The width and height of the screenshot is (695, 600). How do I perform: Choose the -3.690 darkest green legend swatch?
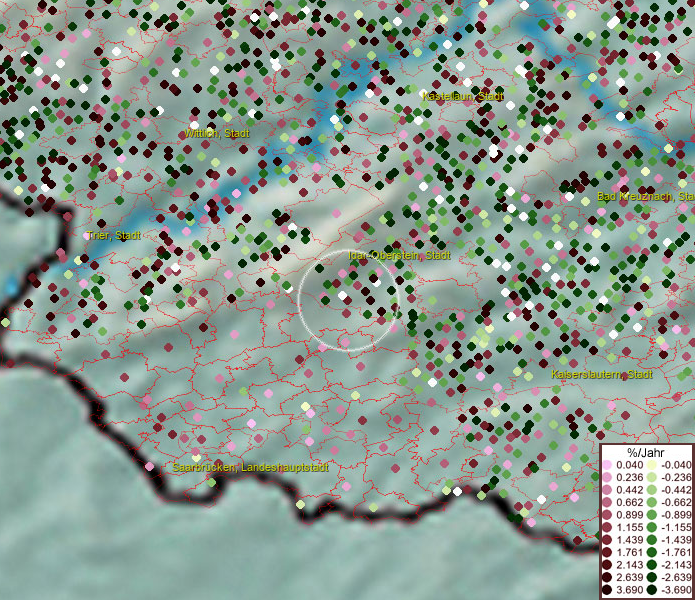point(651,591)
